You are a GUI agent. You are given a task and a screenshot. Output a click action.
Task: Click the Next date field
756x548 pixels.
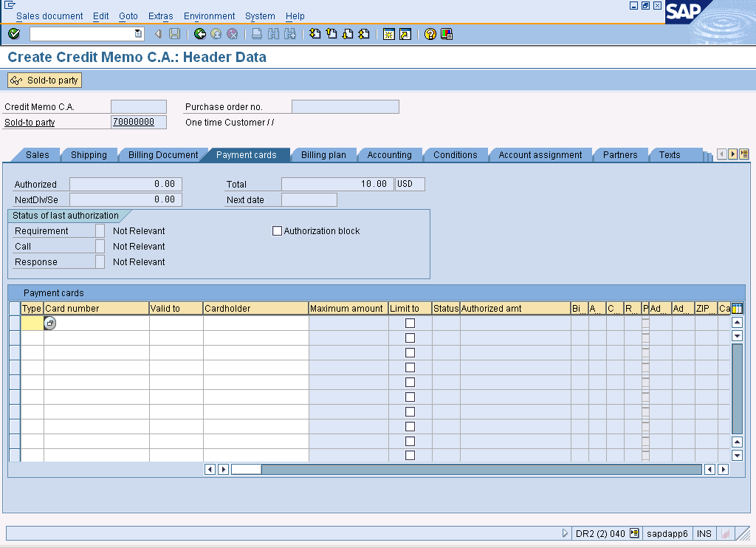309,199
